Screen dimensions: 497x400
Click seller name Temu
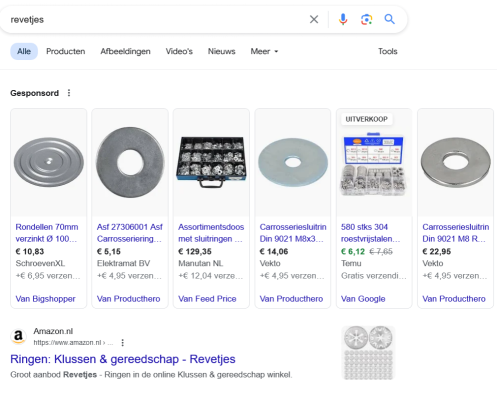pyautogui.click(x=351, y=263)
